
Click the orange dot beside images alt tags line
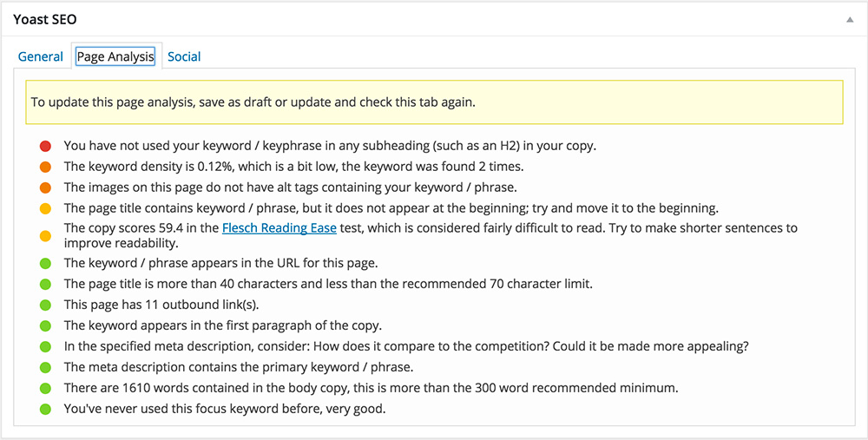click(45, 187)
